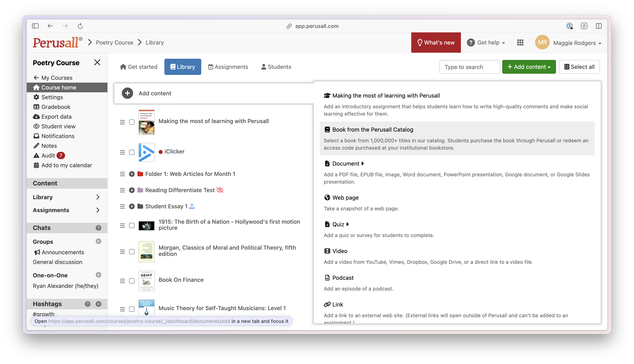This screenshot has width=634, height=364.
Task: Toggle the browser sidebar icon
Action: click(x=35, y=26)
